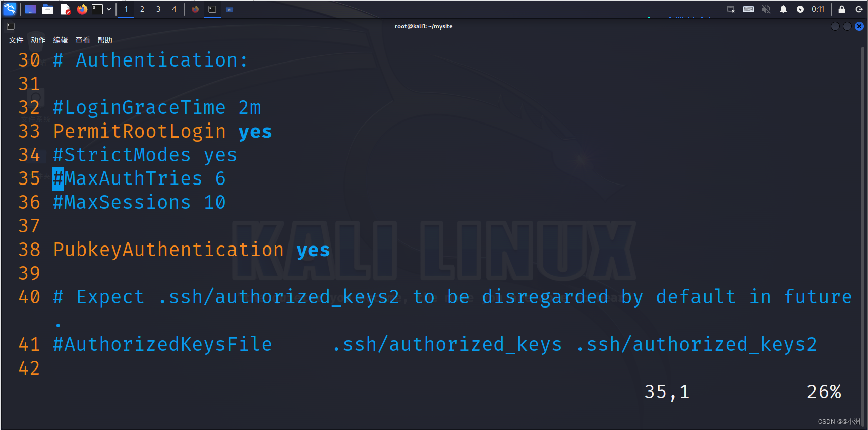Click the power manager tray icon
The width and height of the screenshot is (868, 430).
coord(801,9)
